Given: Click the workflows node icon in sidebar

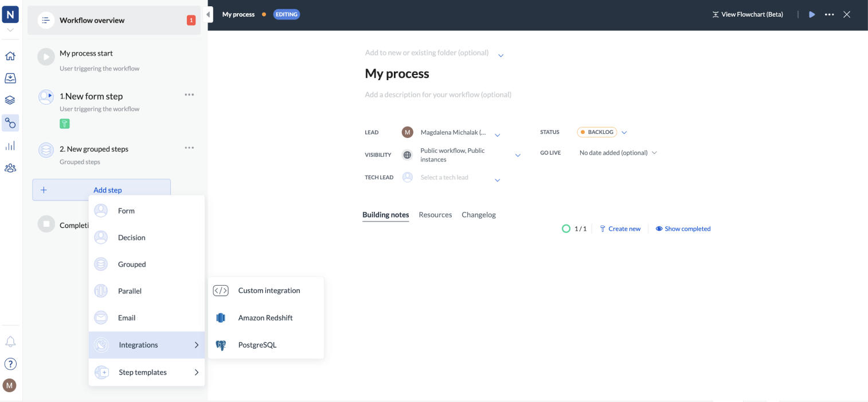Looking at the screenshot, I should (x=10, y=123).
